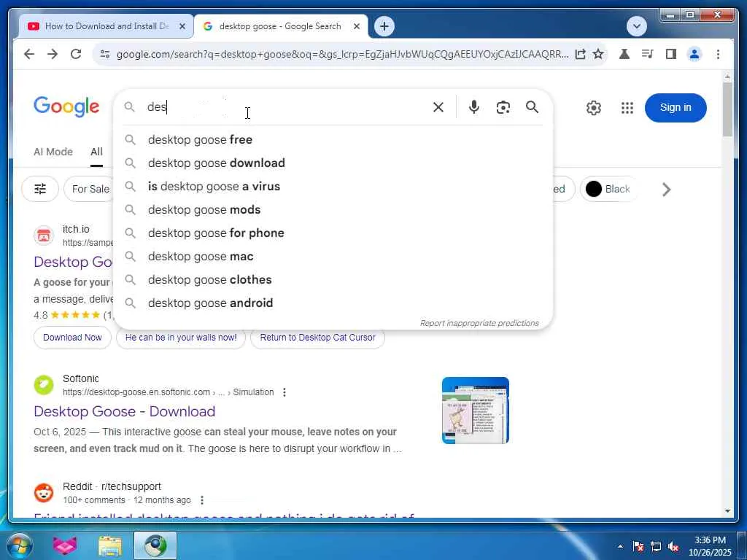The image size is (747, 560).
Task: Choose suggestion desktop goose android
Action: click(333, 303)
